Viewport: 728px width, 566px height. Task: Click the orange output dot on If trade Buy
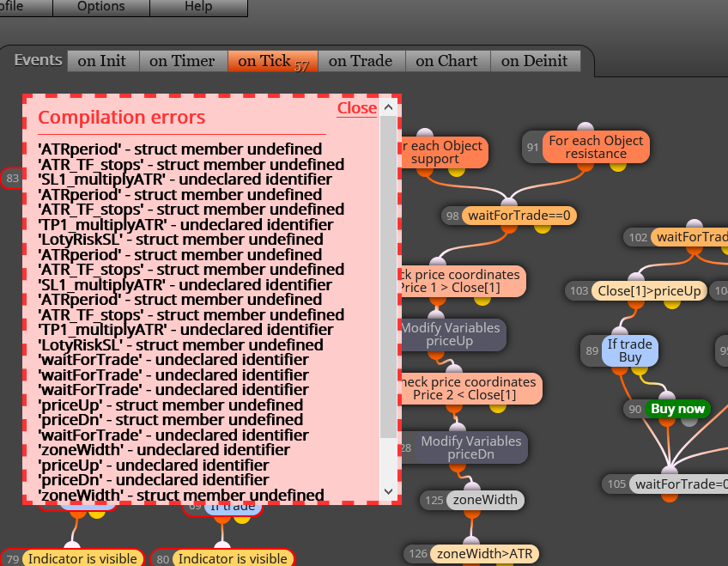[619, 369]
